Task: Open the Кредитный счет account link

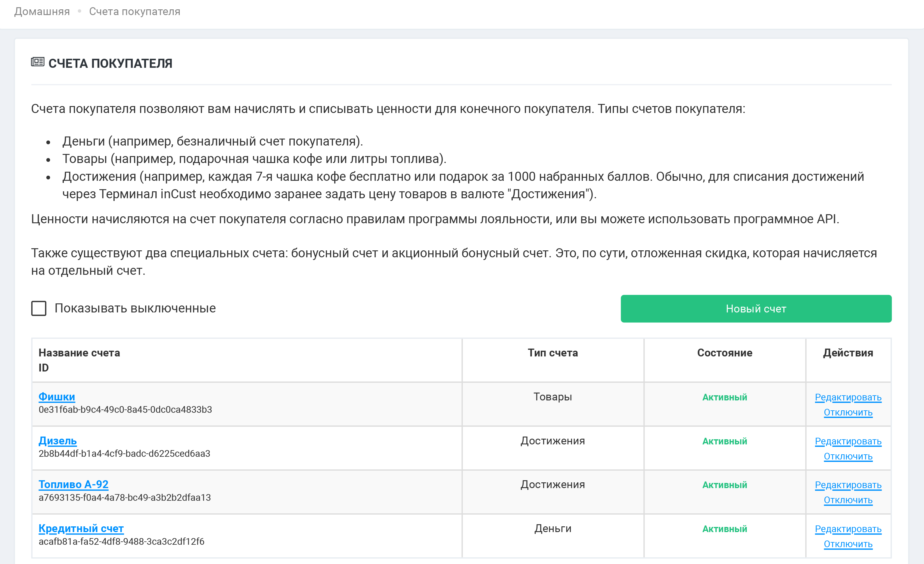Action: click(81, 528)
